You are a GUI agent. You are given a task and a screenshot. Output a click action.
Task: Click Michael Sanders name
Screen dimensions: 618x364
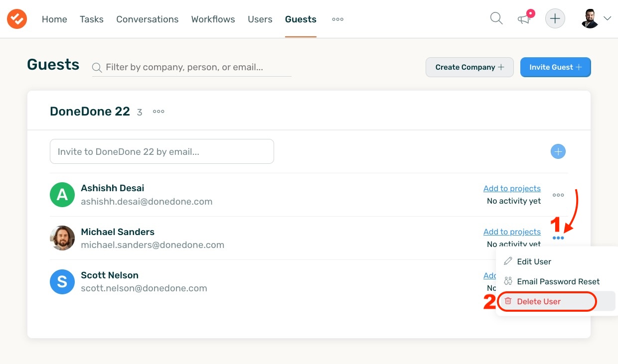118,232
